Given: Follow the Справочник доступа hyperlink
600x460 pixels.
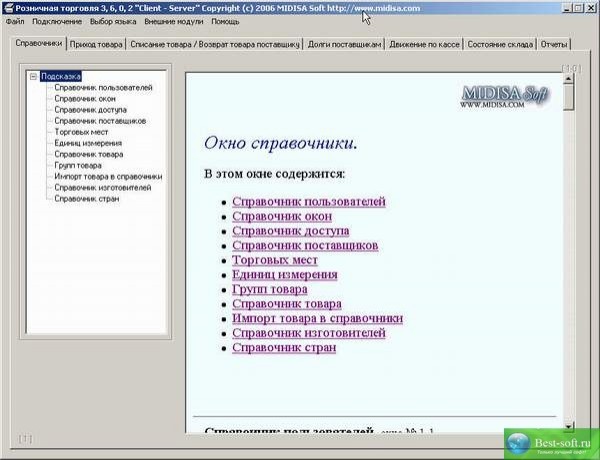Looking at the screenshot, I should (x=290, y=231).
